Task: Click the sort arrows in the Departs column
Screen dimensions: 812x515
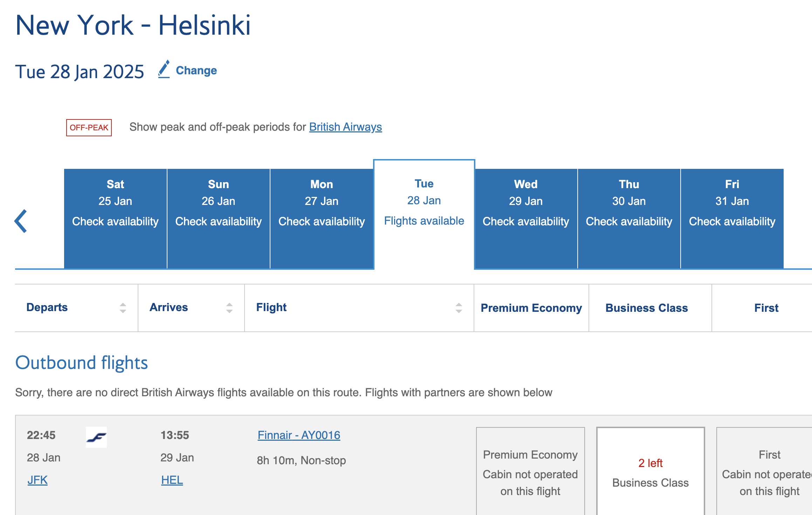Action: point(123,308)
